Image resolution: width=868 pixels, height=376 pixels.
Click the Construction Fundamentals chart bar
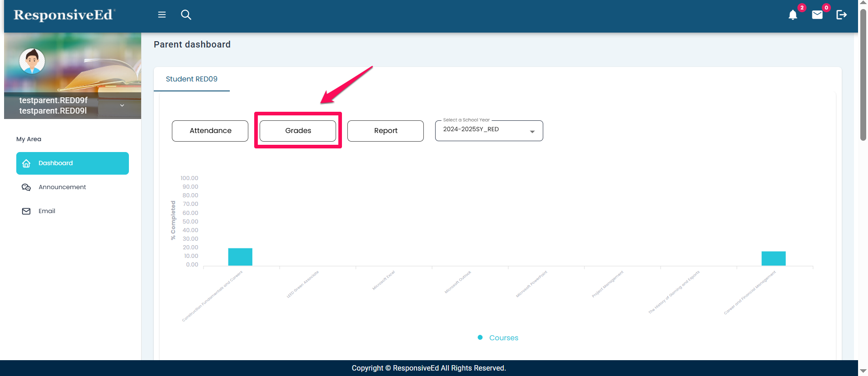(240, 257)
